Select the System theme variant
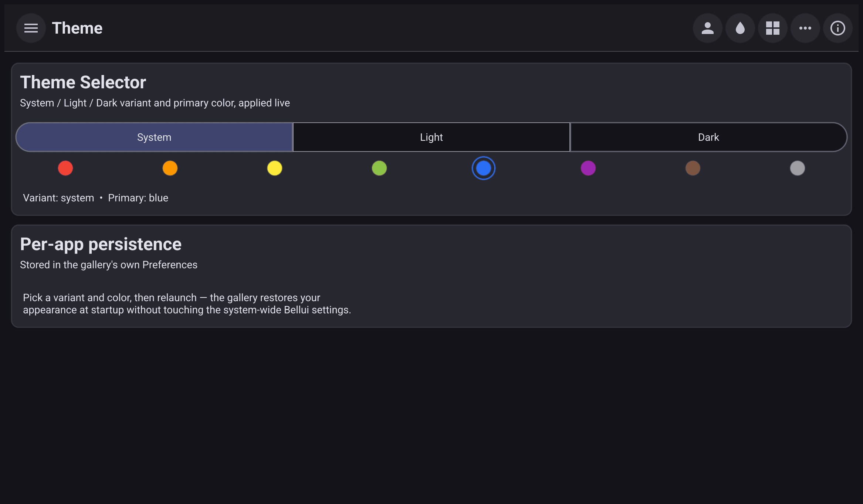This screenshot has height=504, width=863. tap(154, 137)
